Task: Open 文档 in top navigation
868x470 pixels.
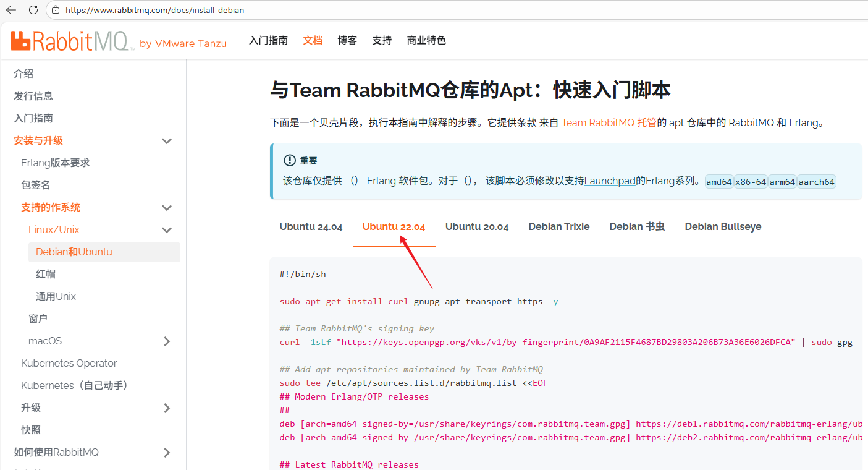Action: [x=313, y=40]
